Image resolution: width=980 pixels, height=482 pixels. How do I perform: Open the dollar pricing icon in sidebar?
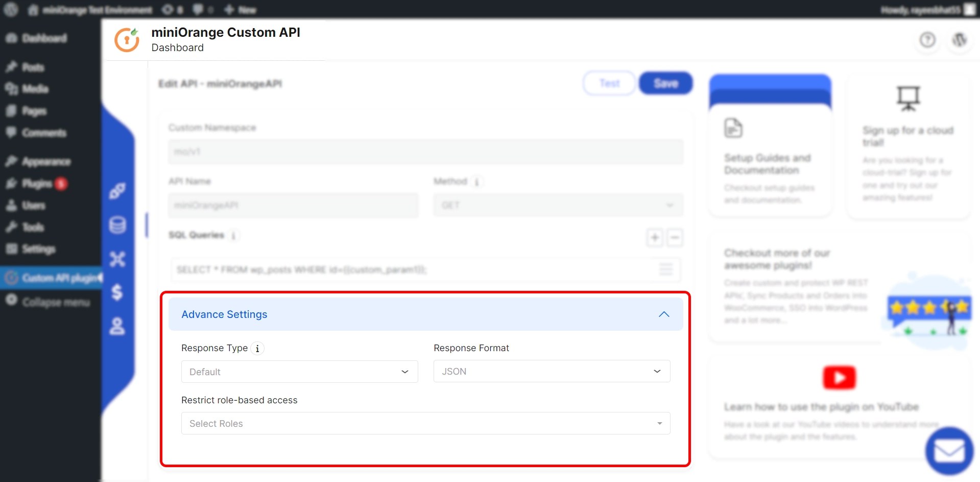(117, 292)
